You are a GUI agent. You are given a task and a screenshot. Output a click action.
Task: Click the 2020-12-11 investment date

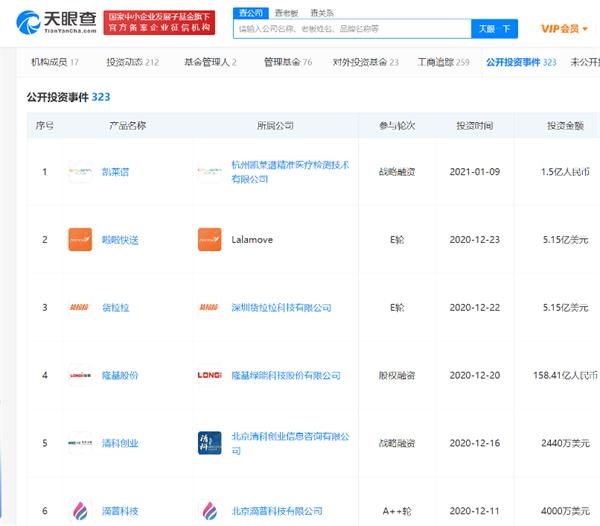pyautogui.click(x=474, y=511)
